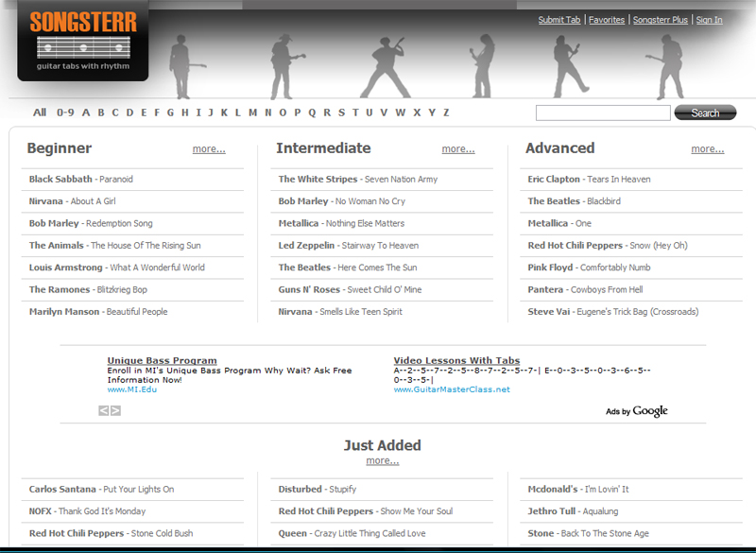756x553 pixels.
Task: Open Jethro Tull - Aqualung tab
Action: 573,511
